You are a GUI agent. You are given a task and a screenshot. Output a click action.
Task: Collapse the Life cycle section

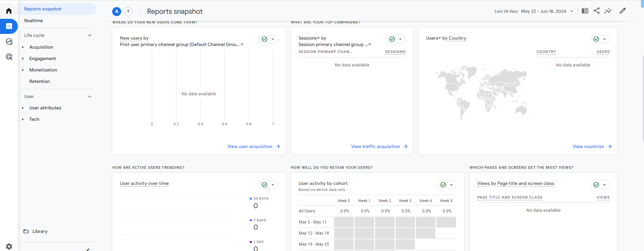pyautogui.click(x=90, y=36)
